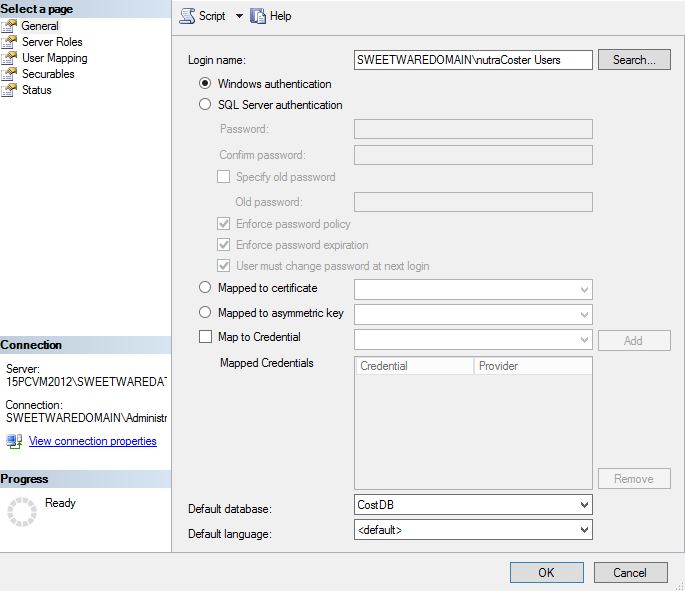
Task: Select Windows authentication radio button
Action: pos(205,83)
